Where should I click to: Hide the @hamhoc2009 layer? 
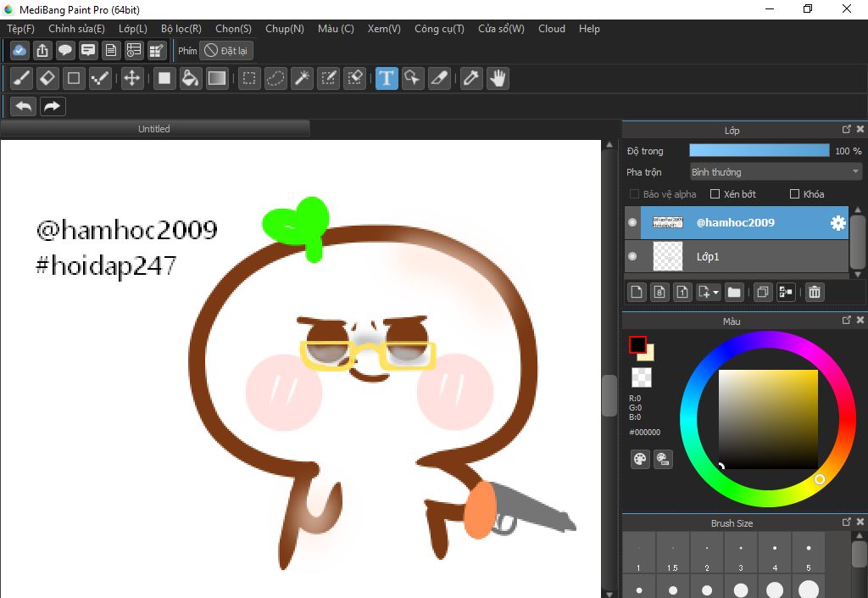pos(632,222)
